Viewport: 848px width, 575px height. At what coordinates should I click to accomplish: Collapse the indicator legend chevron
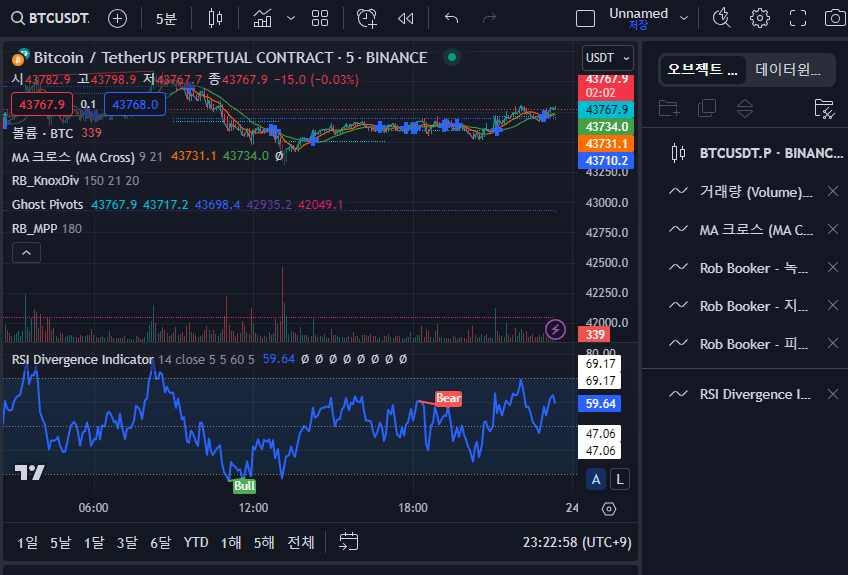coord(26,253)
